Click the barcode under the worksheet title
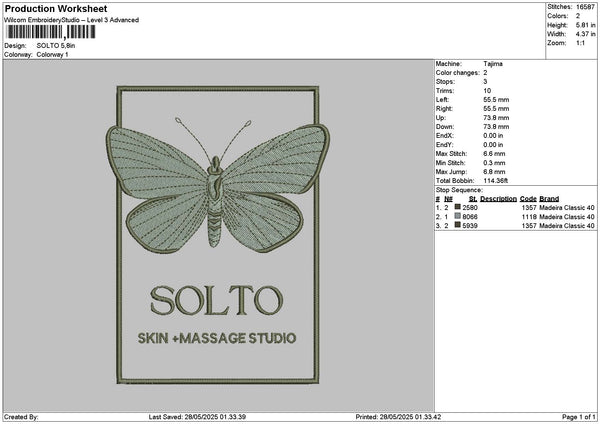Image resolution: width=600 pixels, height=424 pixels. (x=51, y=32)
